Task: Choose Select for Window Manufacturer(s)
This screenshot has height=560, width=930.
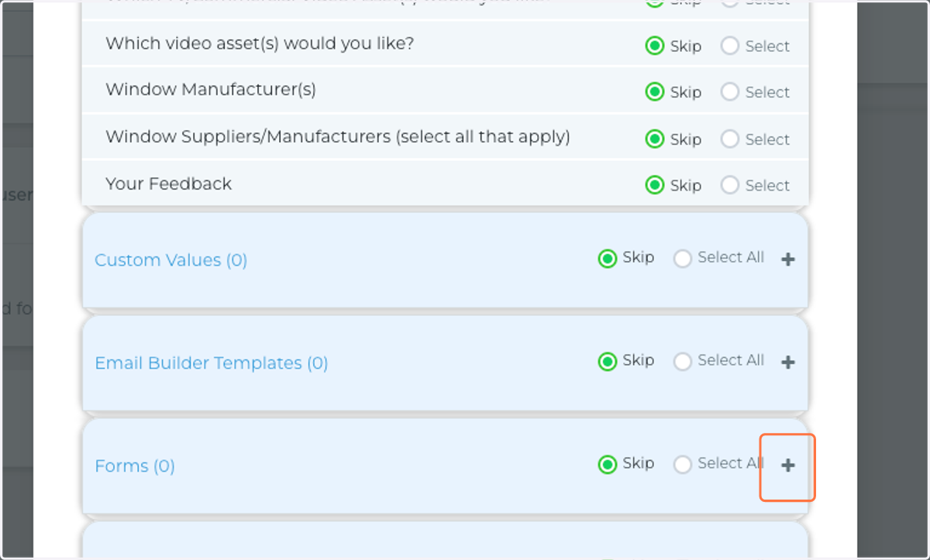Action: tap(730, 91)
